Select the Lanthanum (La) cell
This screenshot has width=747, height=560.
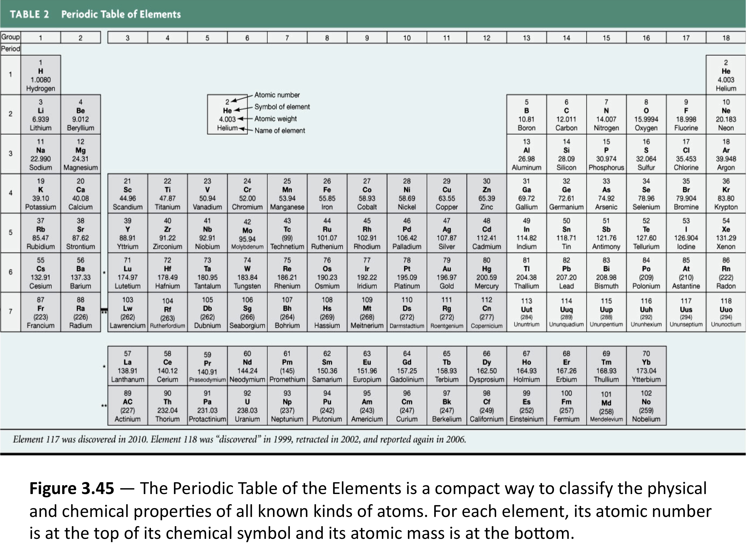pyautogui.click(x=127, y=366)
